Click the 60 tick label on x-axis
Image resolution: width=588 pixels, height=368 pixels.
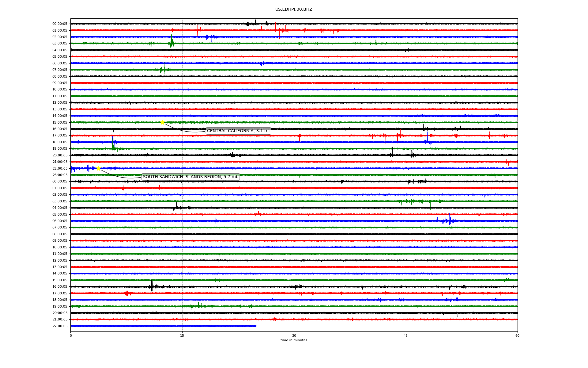coord(517,335)
